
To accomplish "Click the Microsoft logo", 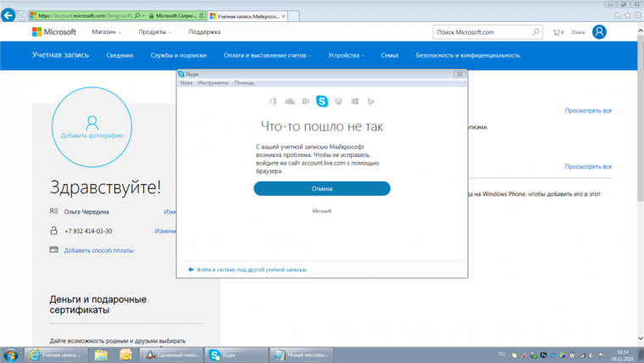I will [x=53, y=31].
